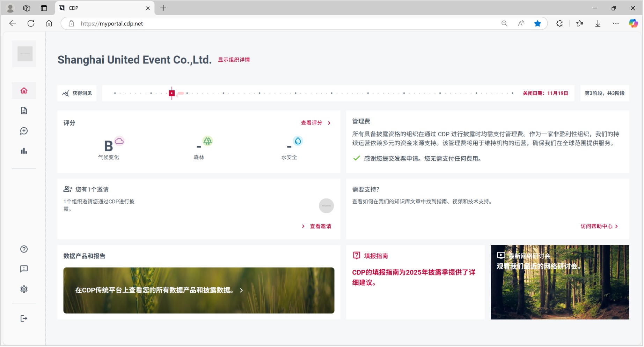Open a new tab with plus button

(163, 8)
